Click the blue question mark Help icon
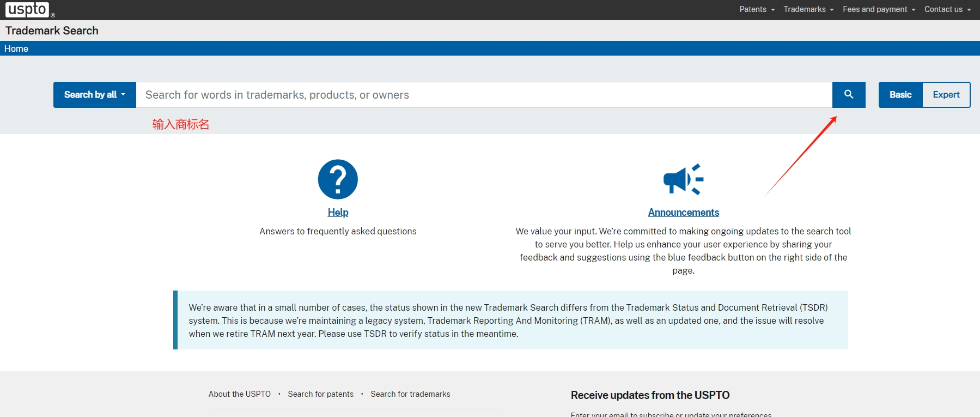Image resolution: width=980 pixels, height=417 pixels. pos(338,179)
